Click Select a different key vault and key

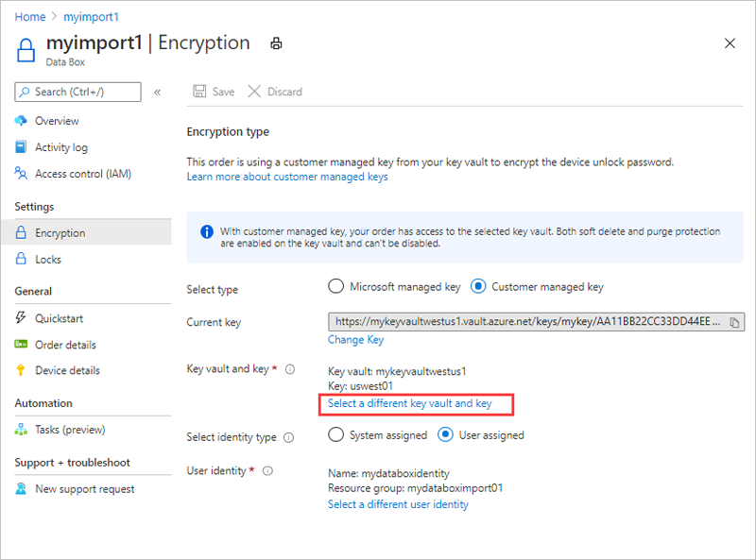click(410, 403)
